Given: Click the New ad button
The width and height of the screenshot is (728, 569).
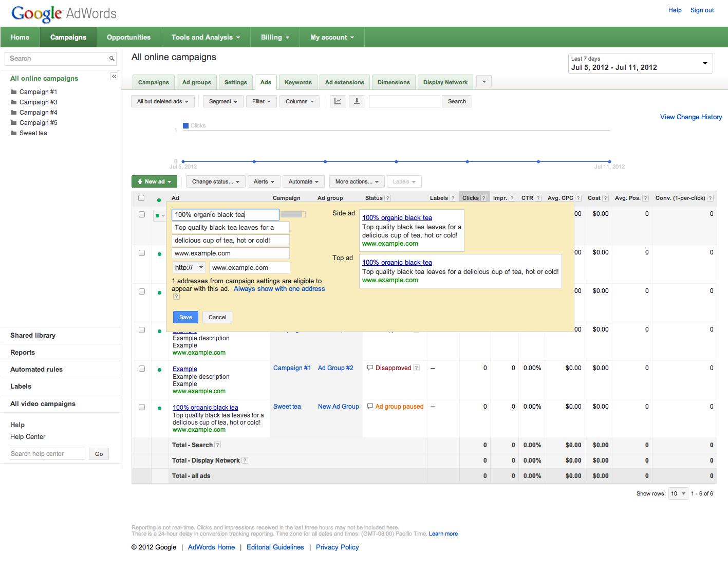Looking at the screenshot, I should 154,181.
